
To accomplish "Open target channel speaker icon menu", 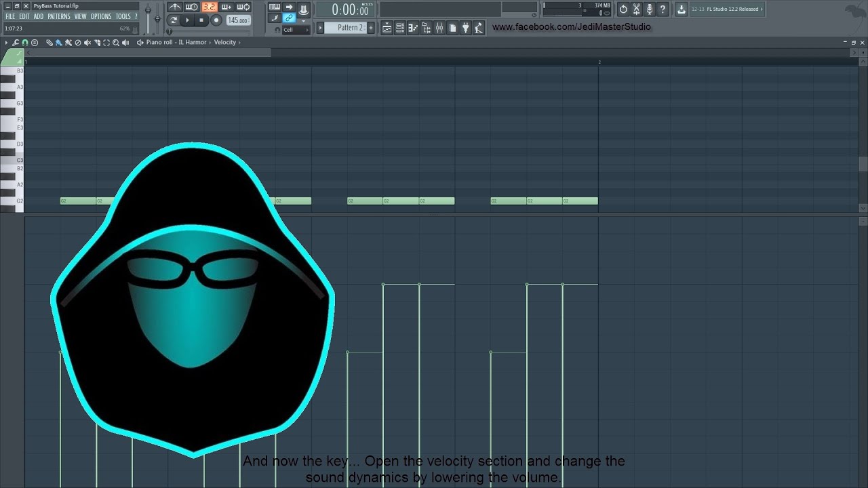I will click(140, 43).
